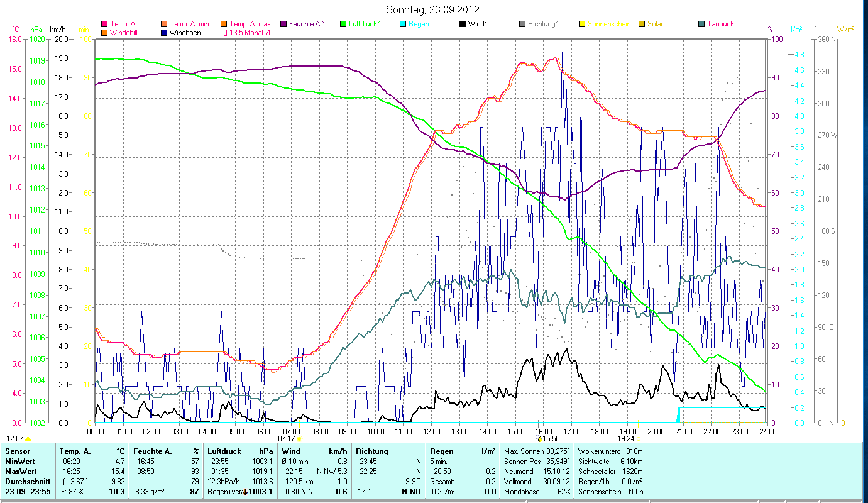This screenshot has height=503, width=868.
Task: Click the 120.5 km wind run value
Action: point(299,482)
